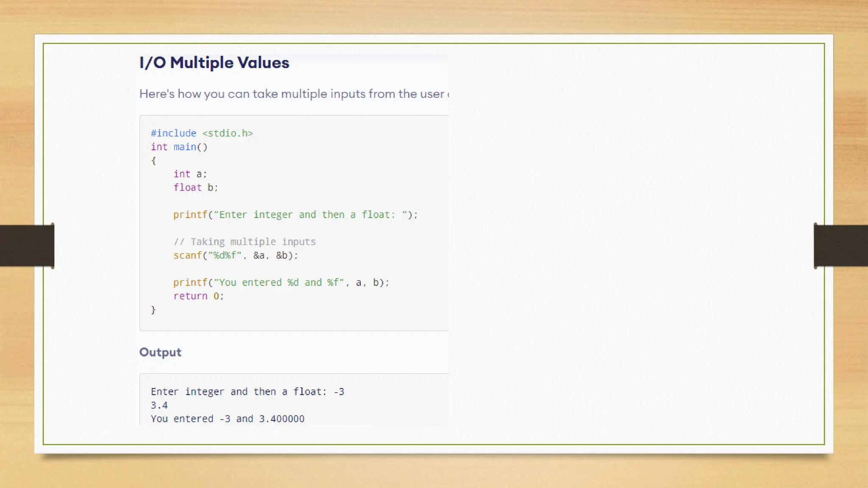Click the opening curly brace below main
The height and width of the screenshot is (488, 868).
pos(153,161)
